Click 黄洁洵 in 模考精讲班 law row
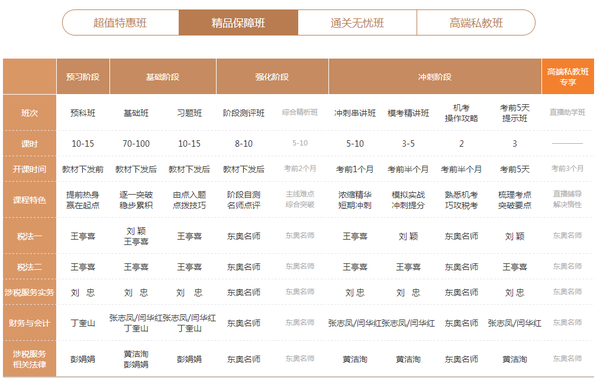Viewport: 600px width, 378px height. click(x=408, y=359)
